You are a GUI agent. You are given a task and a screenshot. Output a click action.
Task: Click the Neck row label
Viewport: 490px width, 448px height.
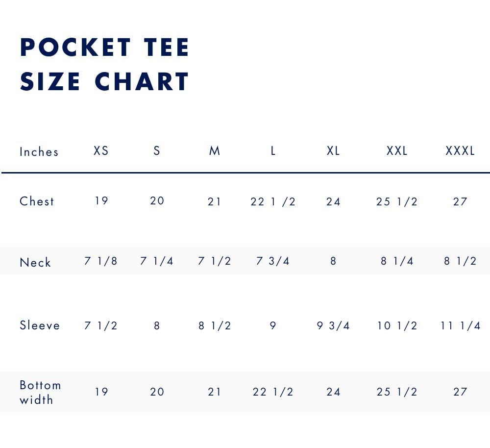pyautogui.click(x=35, y=263)
